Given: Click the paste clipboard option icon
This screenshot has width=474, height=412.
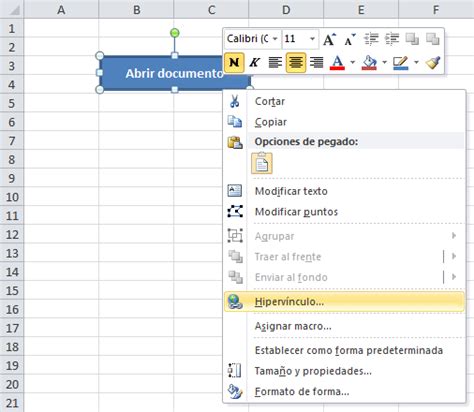Looking at the screenshot, I should click(262, 163).
